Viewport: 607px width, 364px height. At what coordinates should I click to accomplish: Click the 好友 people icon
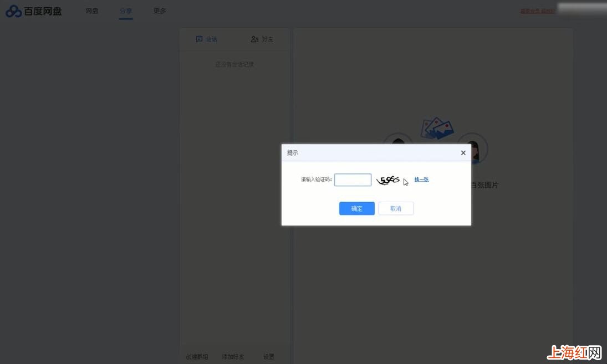(254, 39)
